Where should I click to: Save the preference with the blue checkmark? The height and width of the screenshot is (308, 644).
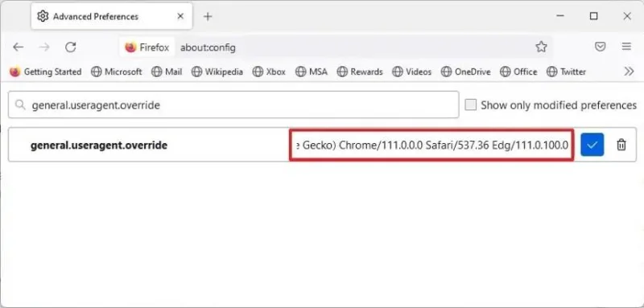coord(592,145)
